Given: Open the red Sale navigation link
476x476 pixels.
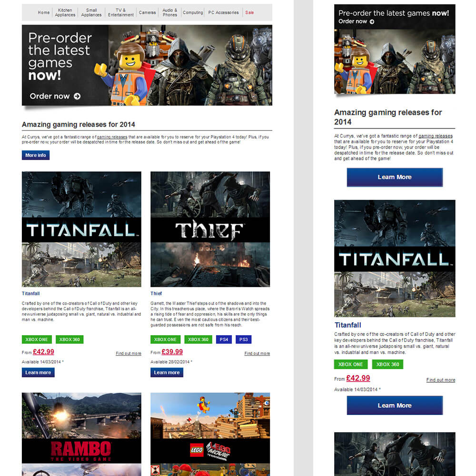Looking at the screenshot, I should pos(249,12).
